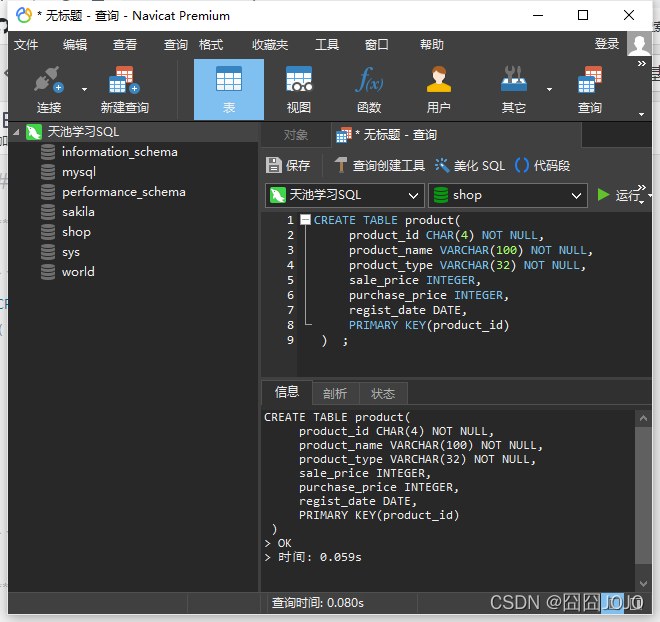This screenshot has width=660, height=622.
Task: Collapse the 天池学习SQL connection tree node
Action: point(16,132)
